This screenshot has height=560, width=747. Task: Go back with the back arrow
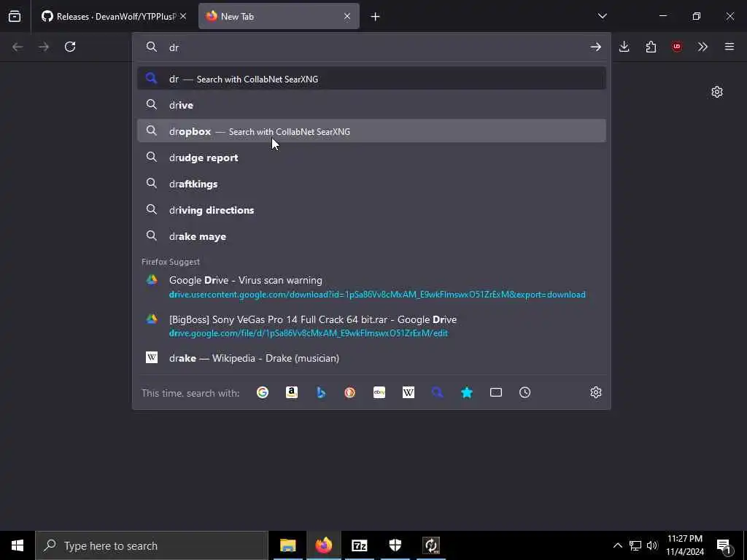[x=18, y=47]
